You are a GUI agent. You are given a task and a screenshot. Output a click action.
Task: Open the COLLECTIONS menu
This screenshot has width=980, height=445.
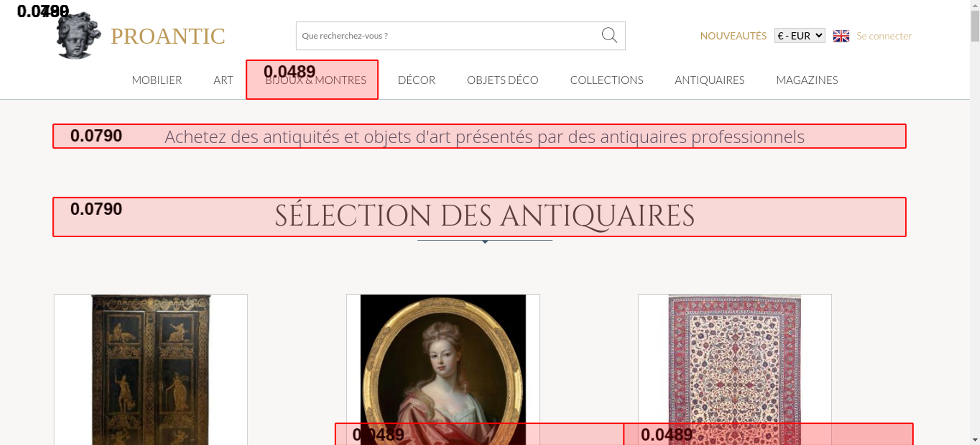(x=606, y=80)
